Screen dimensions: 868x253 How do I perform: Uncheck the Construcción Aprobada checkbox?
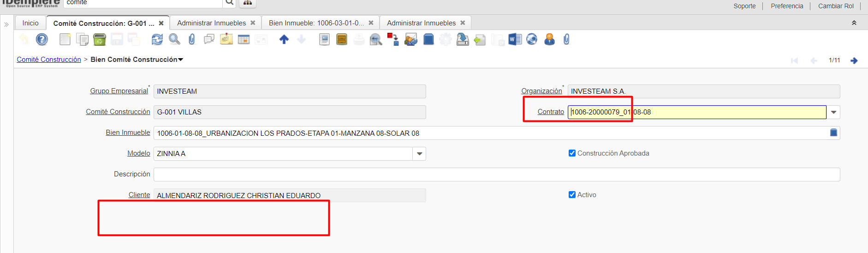(572, 153)
